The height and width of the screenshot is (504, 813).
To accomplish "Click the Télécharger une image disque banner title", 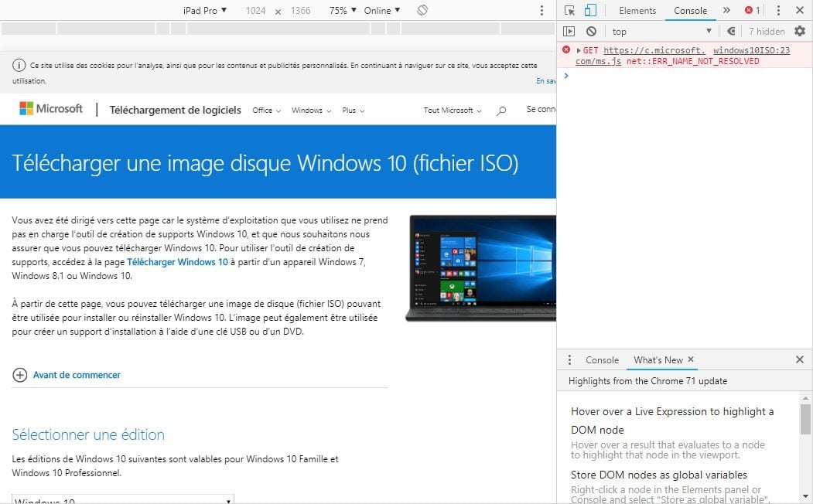I will [x=265, y=162].
